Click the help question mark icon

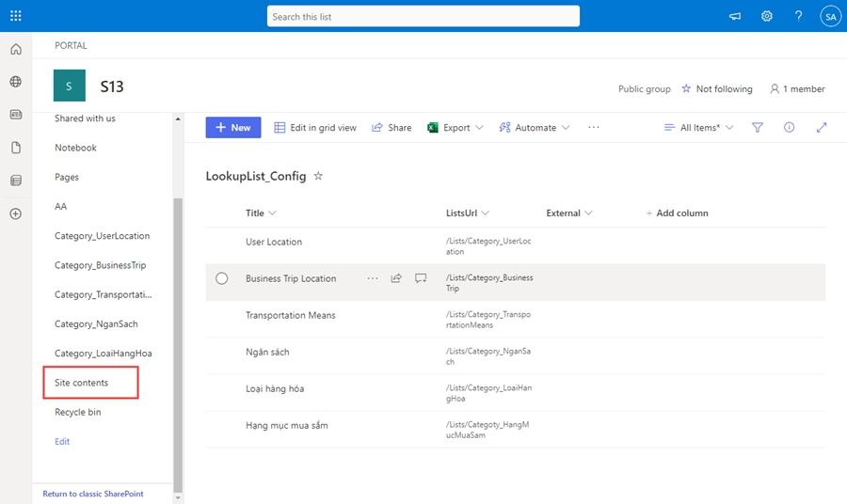(798, 16)
